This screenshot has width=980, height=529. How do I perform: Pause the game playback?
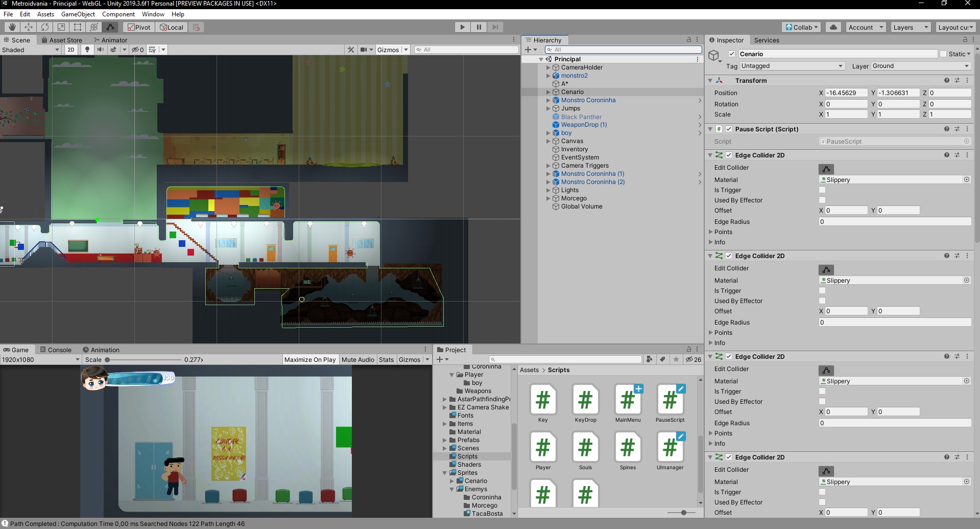[x=479, y=27]
